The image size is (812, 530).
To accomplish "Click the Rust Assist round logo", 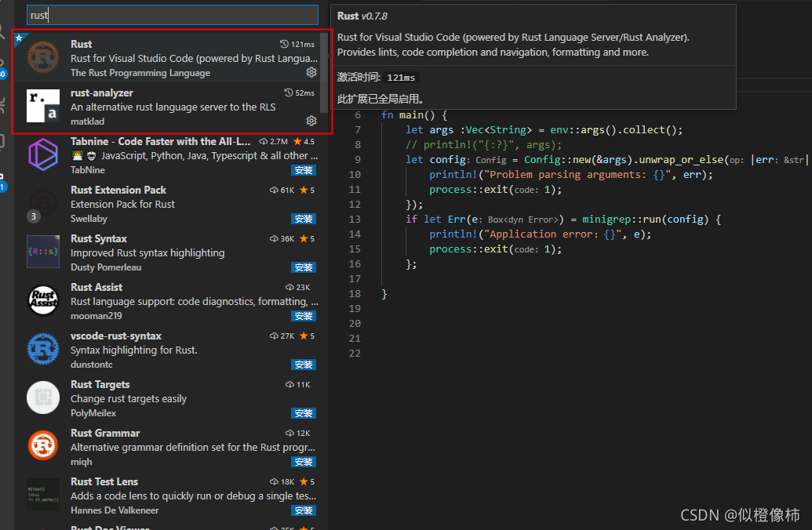I will (43, 300).
